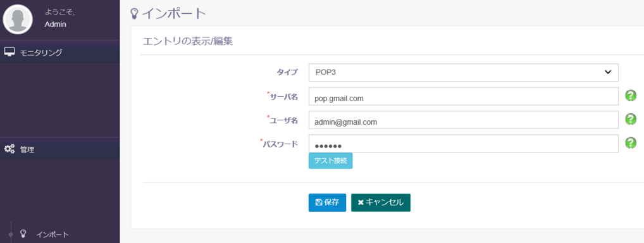
Task: Select インポート in the sidebar tree
Action: click(x=52, y=234)
